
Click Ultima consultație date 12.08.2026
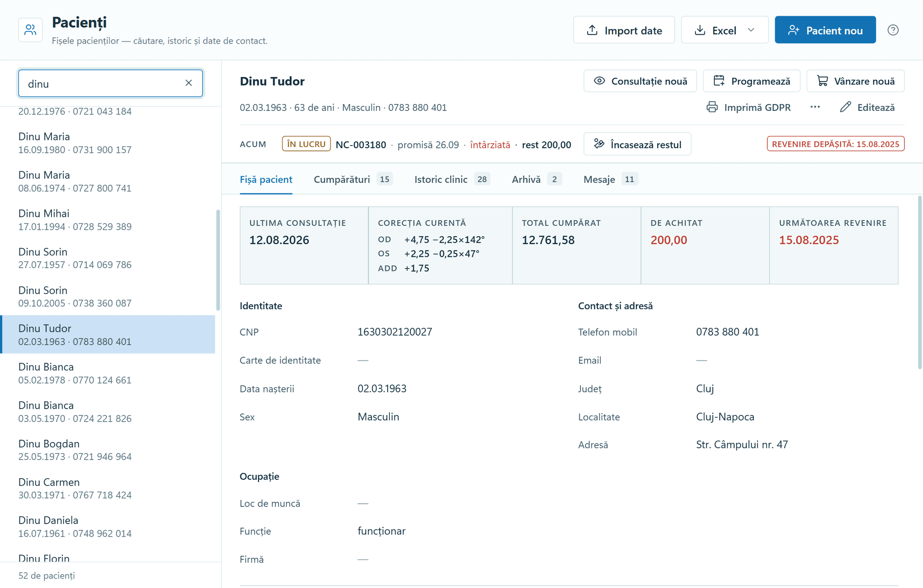[279, 240]
